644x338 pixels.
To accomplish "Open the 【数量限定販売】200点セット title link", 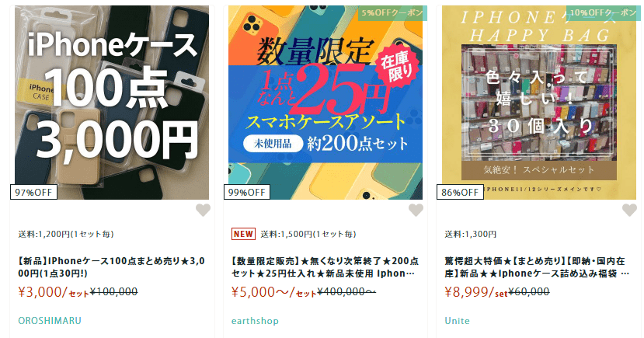I will 325,267.
